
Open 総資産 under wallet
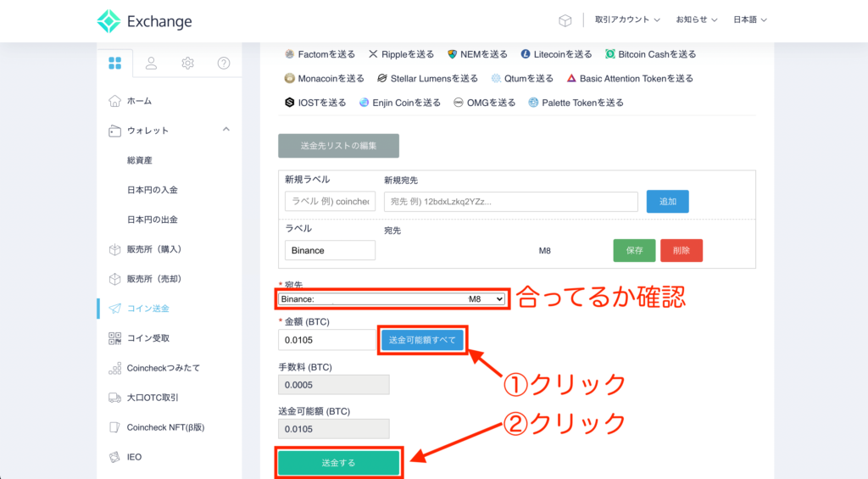pos(140,160)
